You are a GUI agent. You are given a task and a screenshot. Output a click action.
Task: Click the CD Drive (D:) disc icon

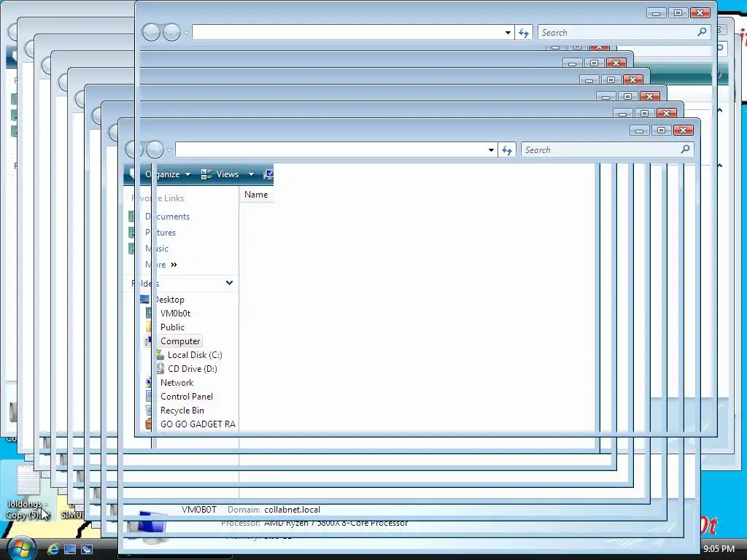pyautogui.click(x=160, y=368)
